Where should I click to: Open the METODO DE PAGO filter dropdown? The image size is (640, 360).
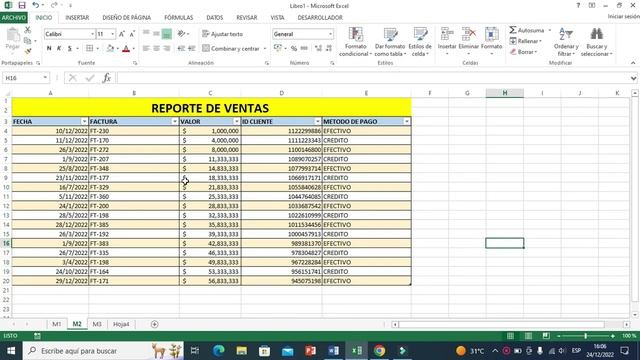(407, 122)
